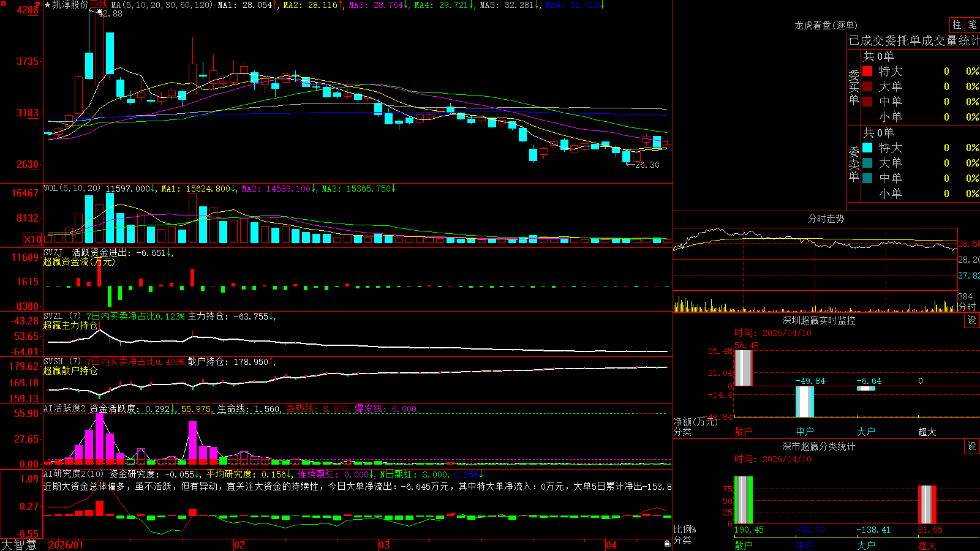Click the 190.45 green bar for 散户
Viewport: 980px width, 551px height.
pyautogui.click(x=744, y=500)
